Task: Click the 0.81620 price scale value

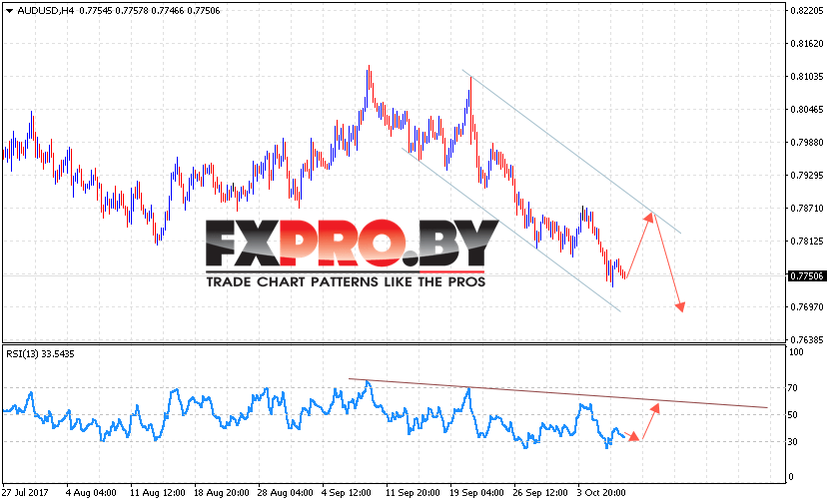Action: coord(807,43)
